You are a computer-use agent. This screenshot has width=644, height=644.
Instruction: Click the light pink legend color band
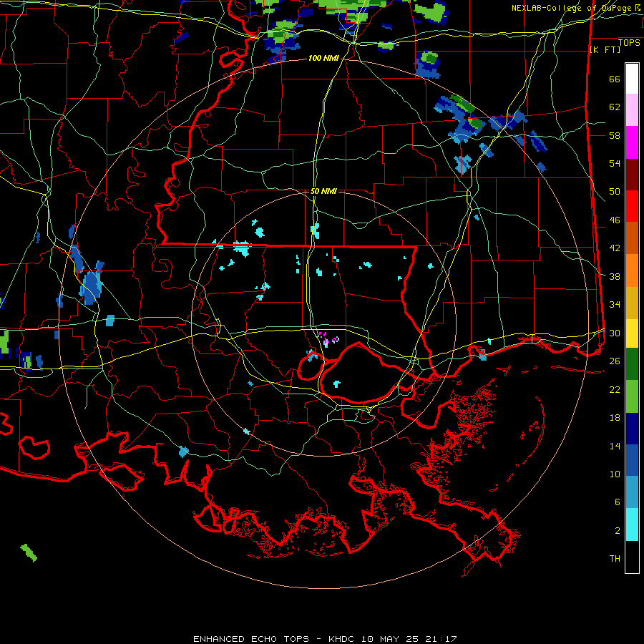click(632, 110)
